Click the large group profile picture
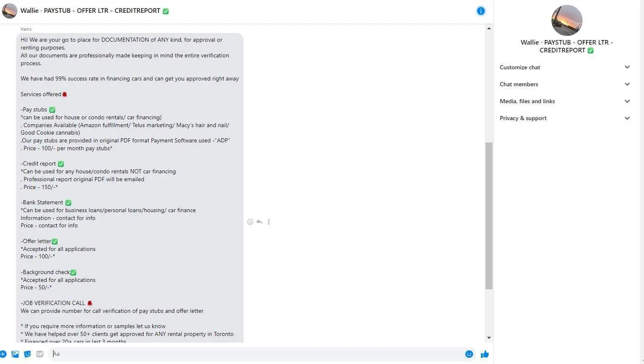 click(567, 21)
